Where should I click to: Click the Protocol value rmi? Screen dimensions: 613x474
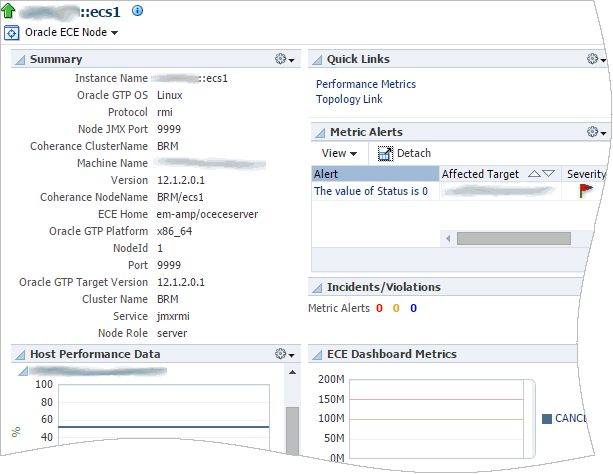coord(165,113)
